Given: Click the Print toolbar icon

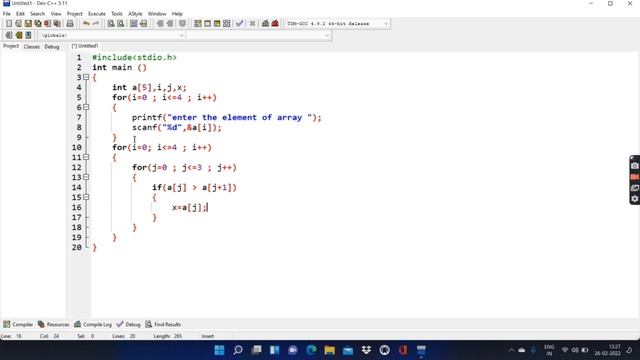Looking at the screenshot, I should 70,24.
